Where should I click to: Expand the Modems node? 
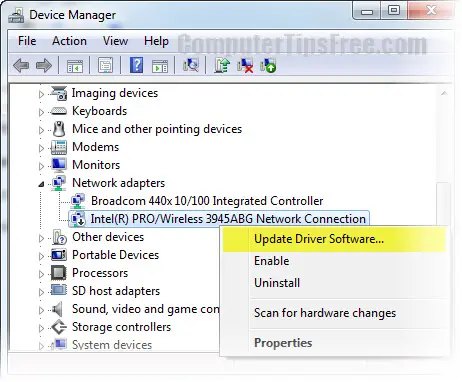[x=41, y=148]
